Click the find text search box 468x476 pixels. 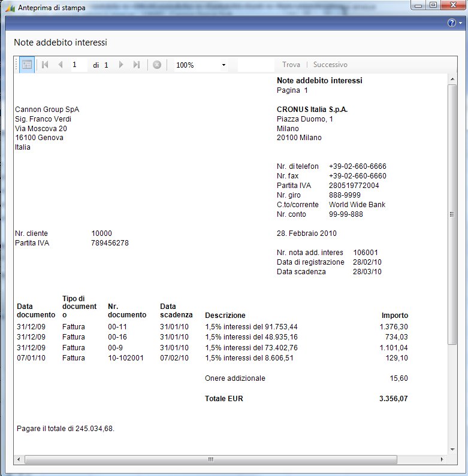point(256,65)
